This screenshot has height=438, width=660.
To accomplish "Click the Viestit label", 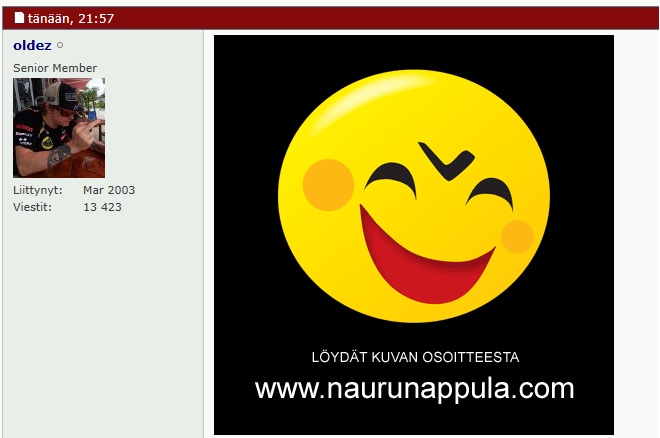I will pos(33,207).
